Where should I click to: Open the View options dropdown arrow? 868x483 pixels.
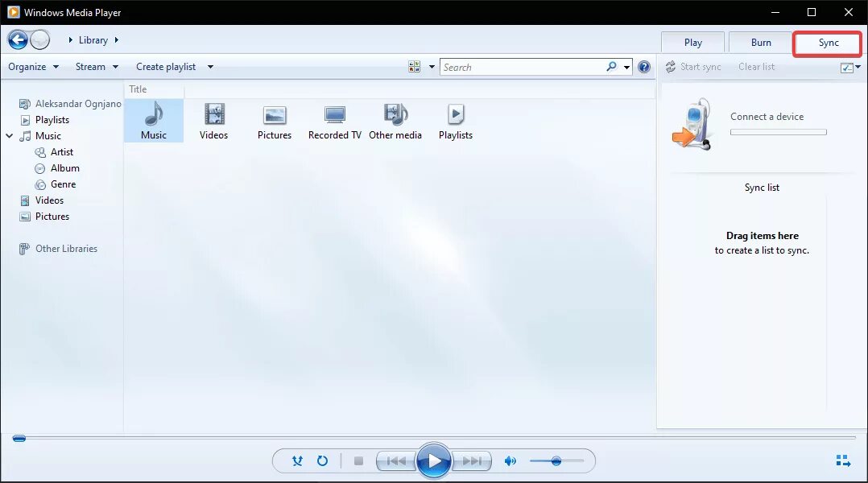[x=432, y=67]
